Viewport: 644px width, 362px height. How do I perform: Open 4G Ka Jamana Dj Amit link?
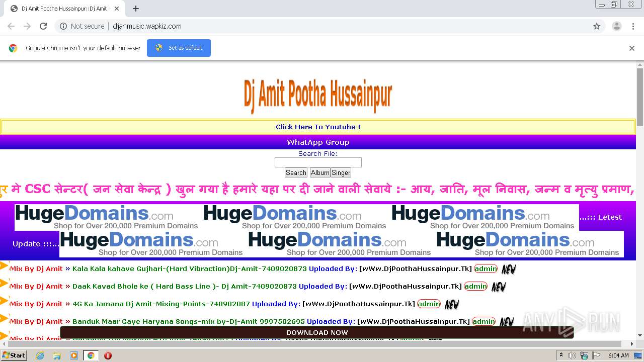tap(161, 304)
